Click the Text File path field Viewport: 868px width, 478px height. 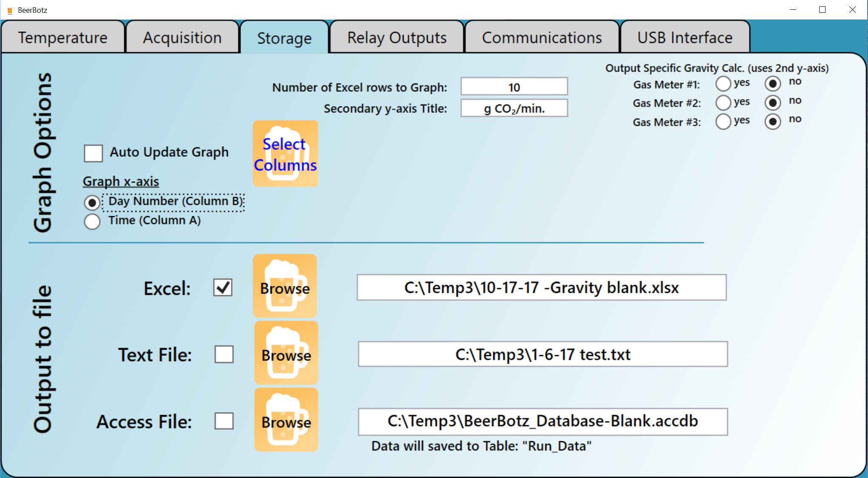pos(543,354)
